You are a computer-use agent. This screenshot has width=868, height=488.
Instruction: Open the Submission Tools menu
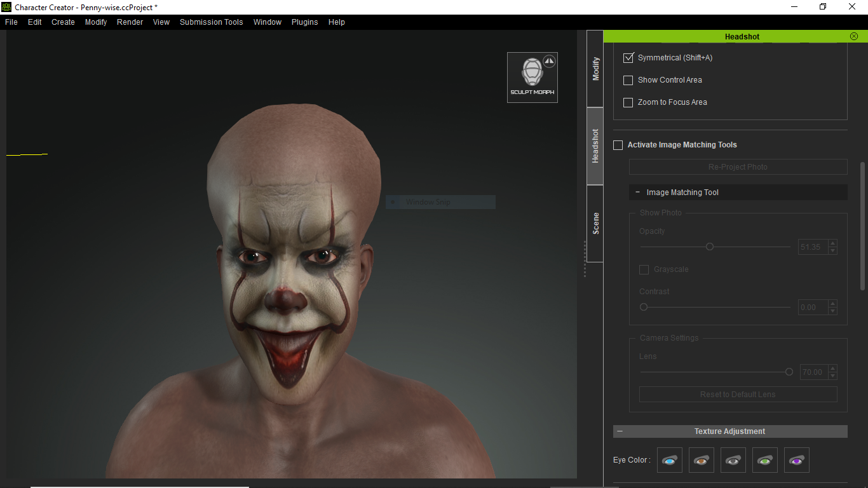[x=212, y=22]
